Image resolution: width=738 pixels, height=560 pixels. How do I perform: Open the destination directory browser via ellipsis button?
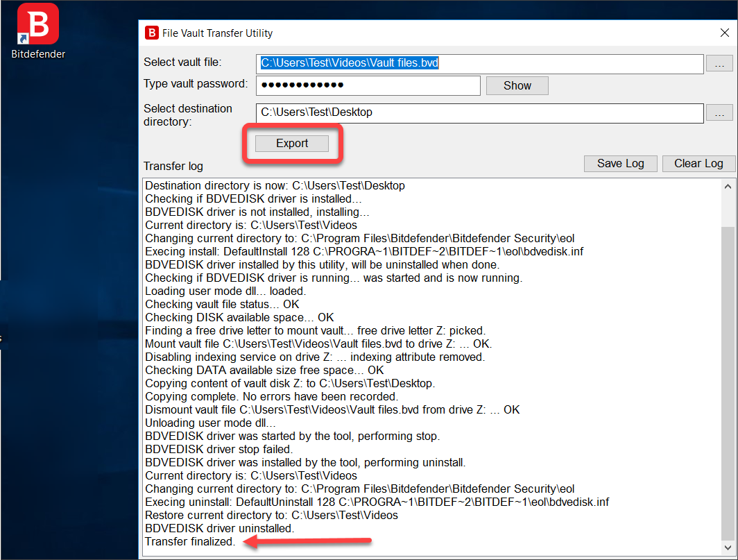point(720,112)
